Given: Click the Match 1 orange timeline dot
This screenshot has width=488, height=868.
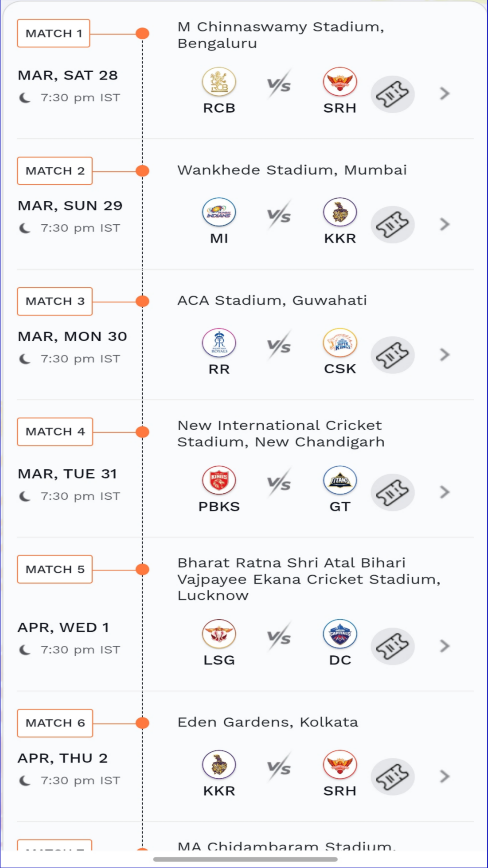Looking at the screenshot, I should click(142, 33).
